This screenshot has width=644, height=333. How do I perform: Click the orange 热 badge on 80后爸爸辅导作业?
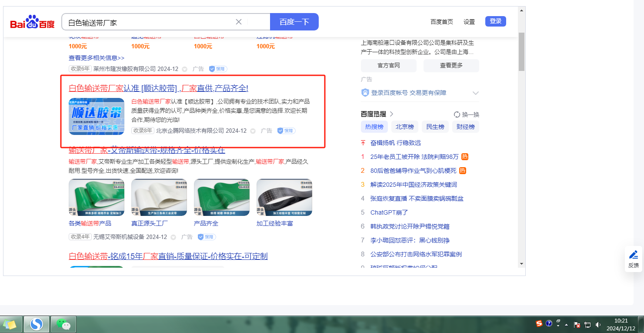pyautogui.click(x=463, y=171)
